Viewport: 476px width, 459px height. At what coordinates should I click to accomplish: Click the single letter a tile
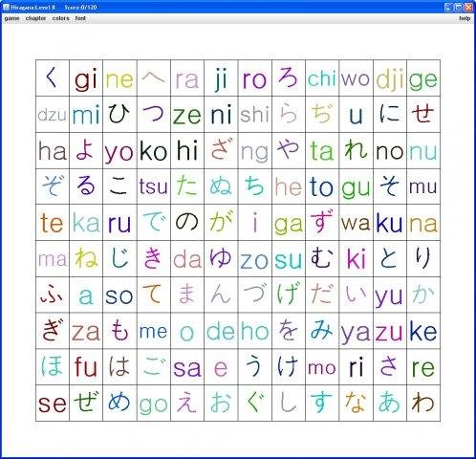[86, 295]
